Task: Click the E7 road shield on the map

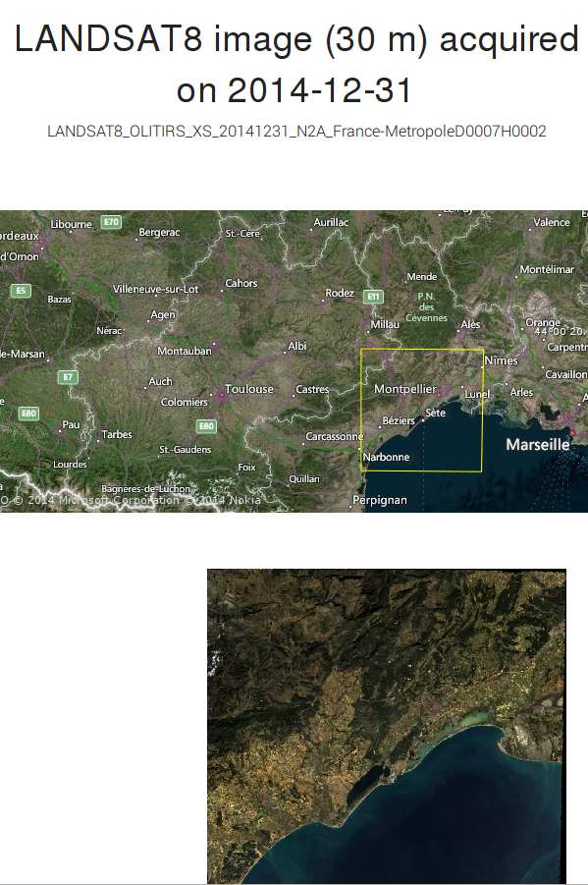Action: pos(68,377)
